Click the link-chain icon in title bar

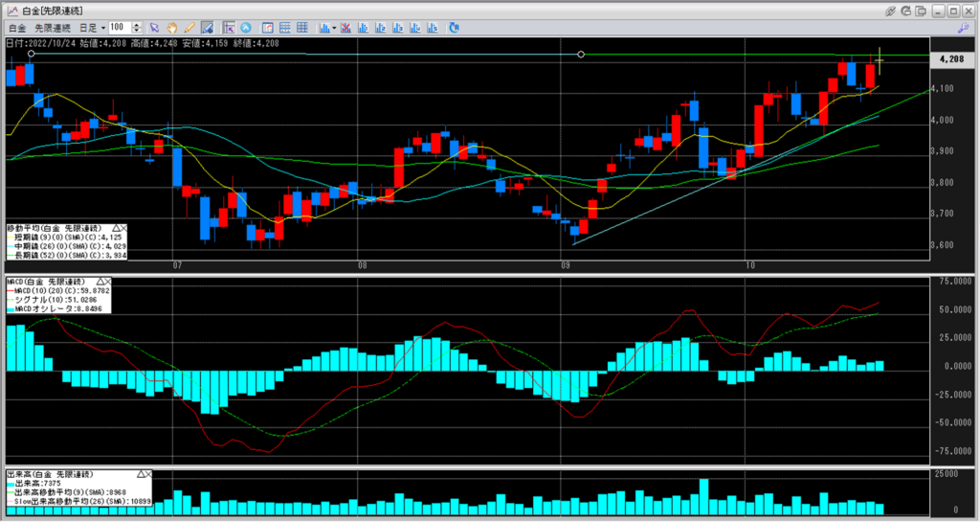pos(891,11)
